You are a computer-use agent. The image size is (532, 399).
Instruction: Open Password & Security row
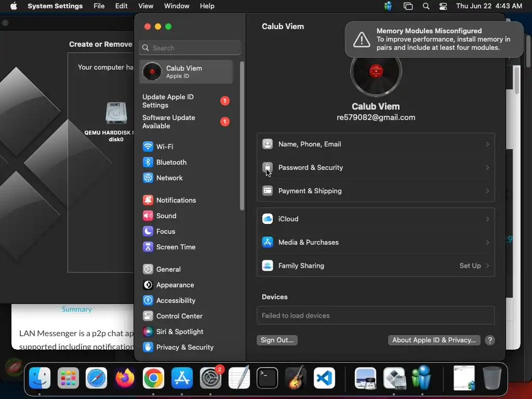point(376,168)
